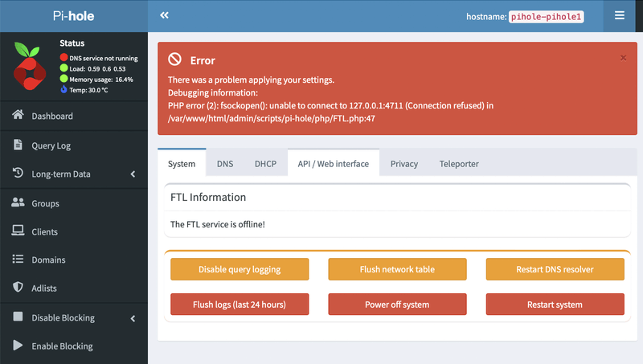Click the pihole-pihole1 hostname badge

point(547,17)
